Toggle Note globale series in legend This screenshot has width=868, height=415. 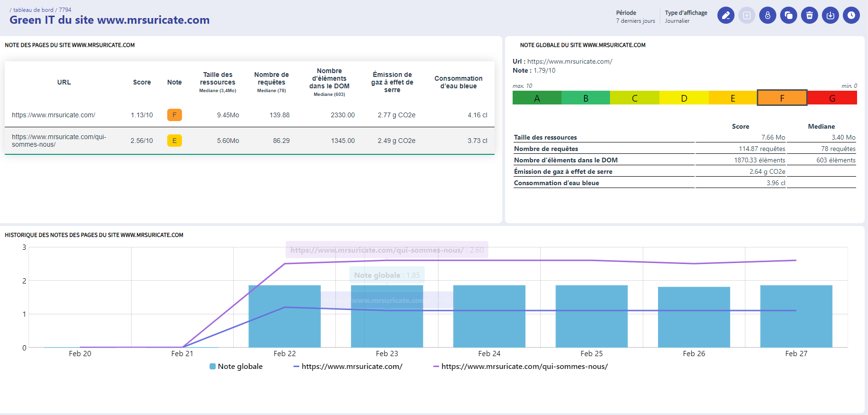[x=236, y=367]
